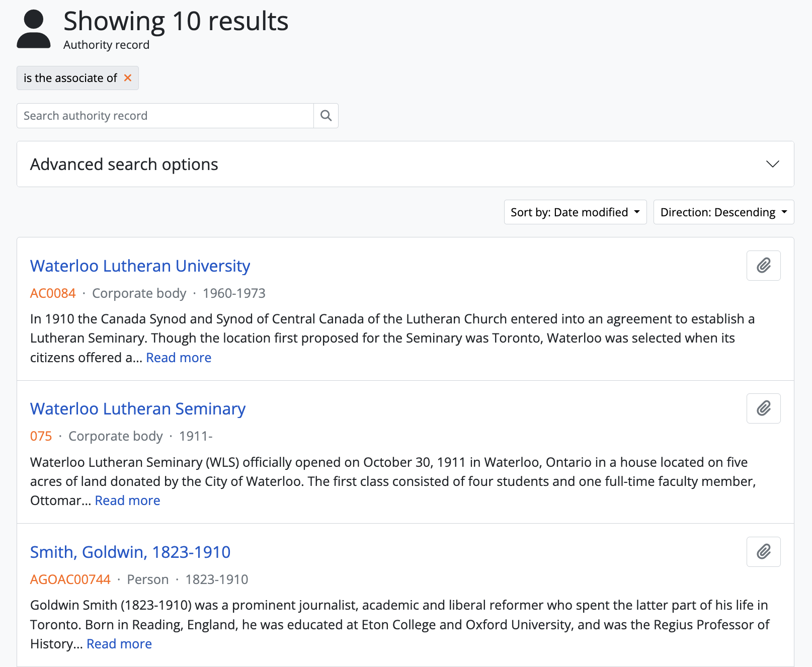Read more about Waterloo Lutheran University
This screenshot has width=812, height=667.
tap(179, 358)
